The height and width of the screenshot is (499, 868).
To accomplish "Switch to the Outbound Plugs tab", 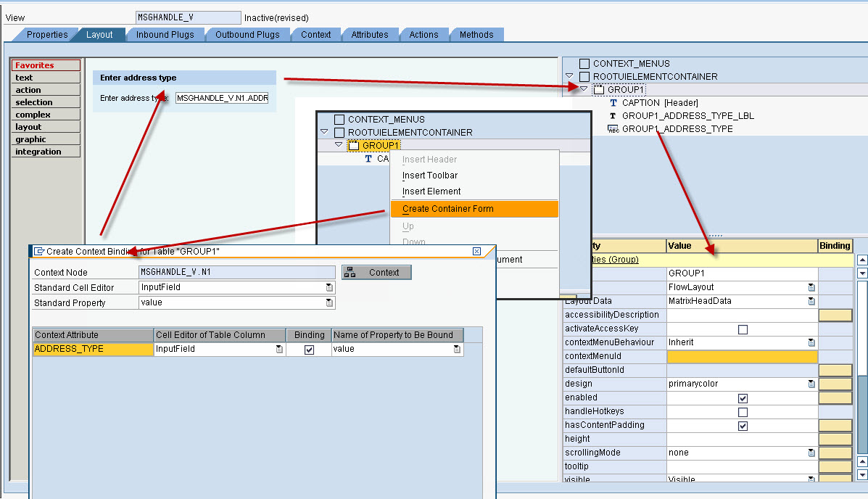I will (247, 34).
